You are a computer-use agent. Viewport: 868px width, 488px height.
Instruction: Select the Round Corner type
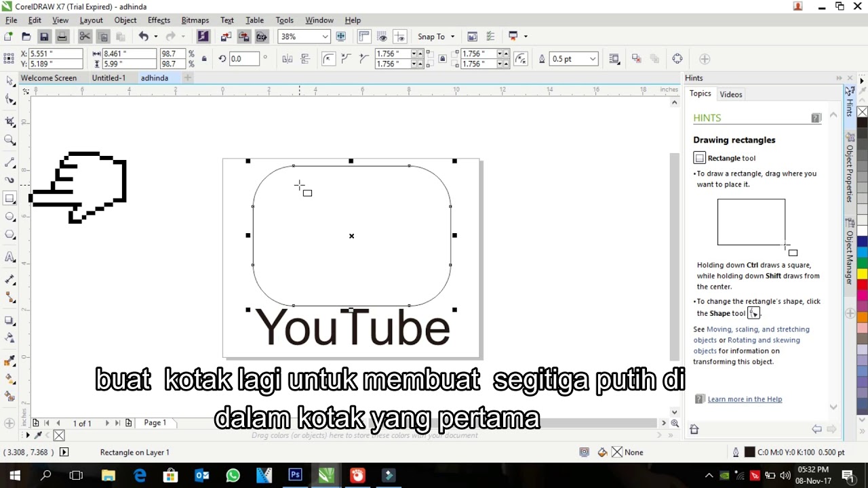click(328, 59)
